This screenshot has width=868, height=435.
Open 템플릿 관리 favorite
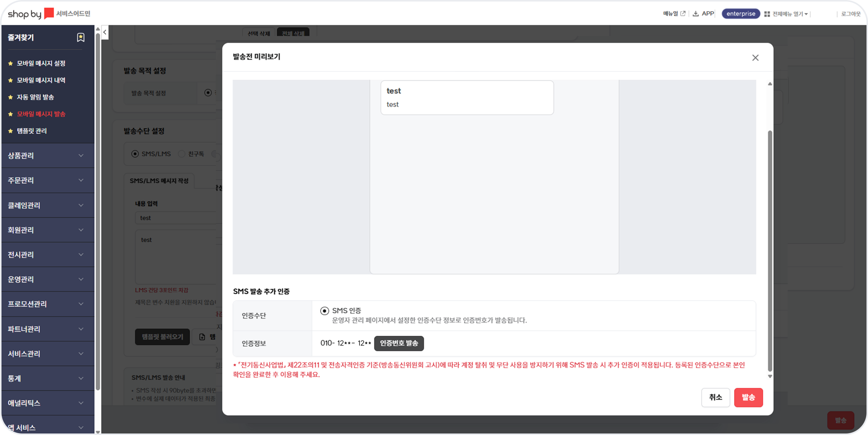32,131
